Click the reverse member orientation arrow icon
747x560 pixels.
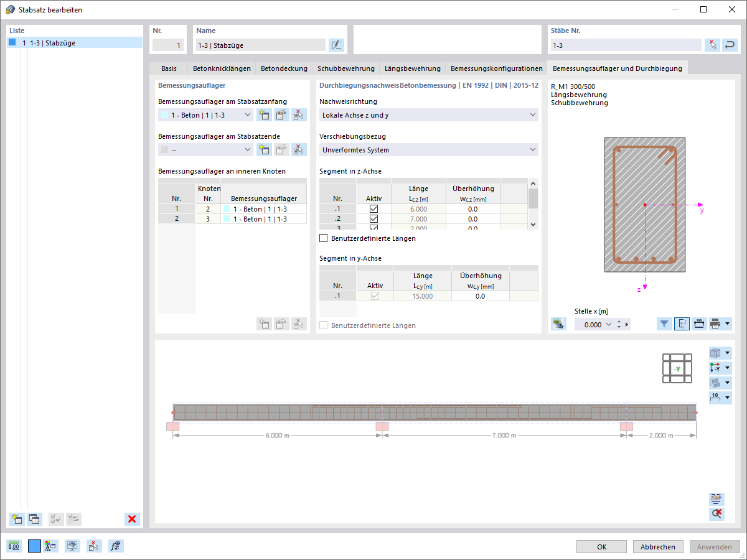[730, 45]
